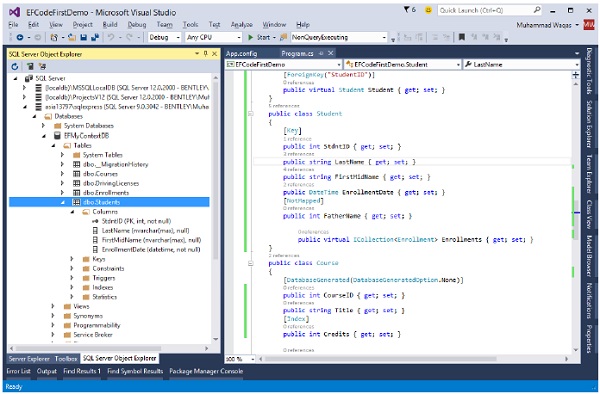The image size is (600, 394).
Task: Click the notifications flag icon
Action: pyautogui.click(x=406, y=10)
